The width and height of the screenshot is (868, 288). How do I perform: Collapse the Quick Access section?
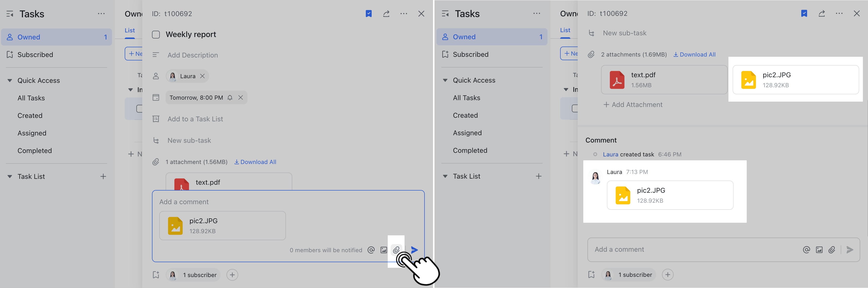(9, 80)
